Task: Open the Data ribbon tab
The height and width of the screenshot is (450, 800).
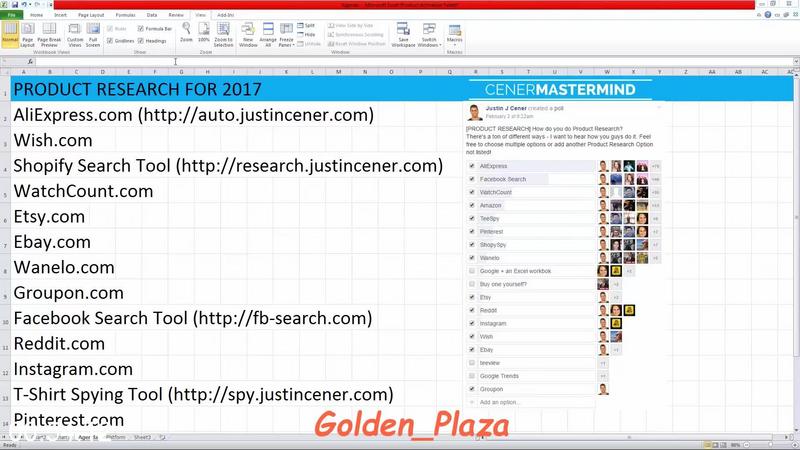Action: (152, 15)
